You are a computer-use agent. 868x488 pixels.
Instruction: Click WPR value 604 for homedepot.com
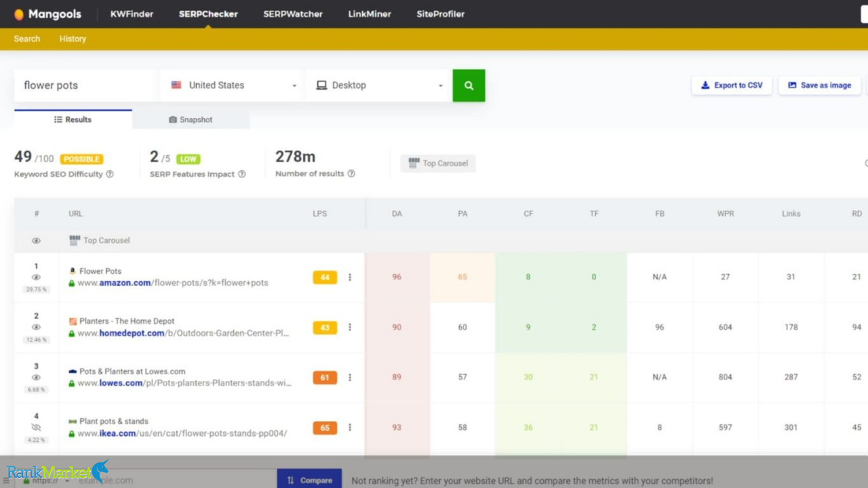(x=726, y=327)
